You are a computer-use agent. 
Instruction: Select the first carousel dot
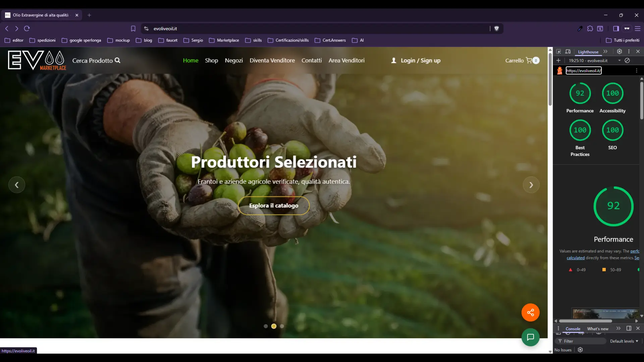[x=266, y=326]
